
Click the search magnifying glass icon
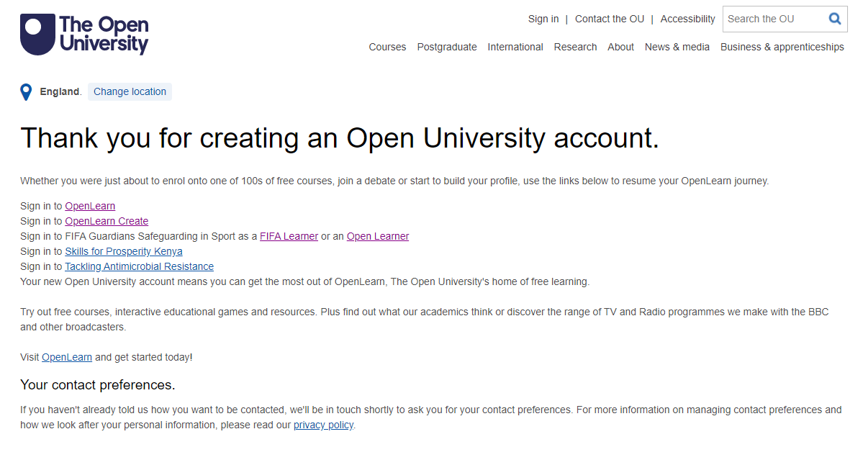click(x=834, y=19)
